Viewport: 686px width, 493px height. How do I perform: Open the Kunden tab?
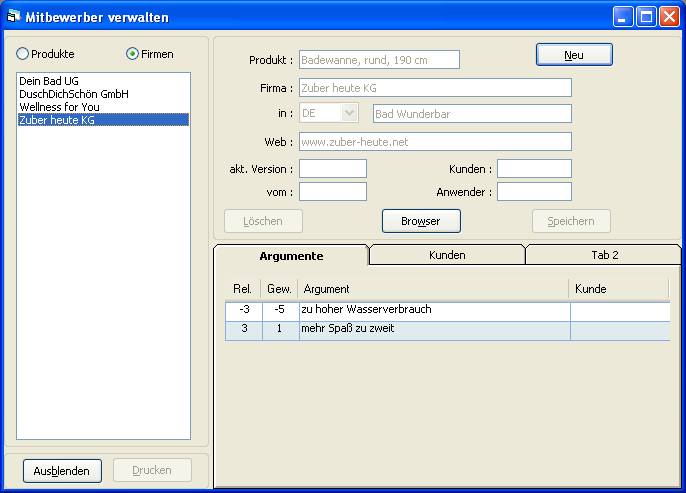click(447, 256)
